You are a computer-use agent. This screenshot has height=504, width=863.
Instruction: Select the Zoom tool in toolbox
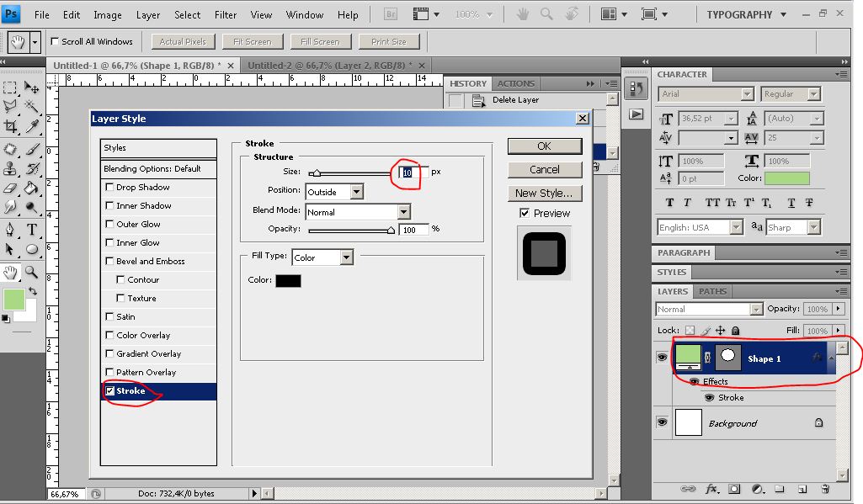(32, 272)
